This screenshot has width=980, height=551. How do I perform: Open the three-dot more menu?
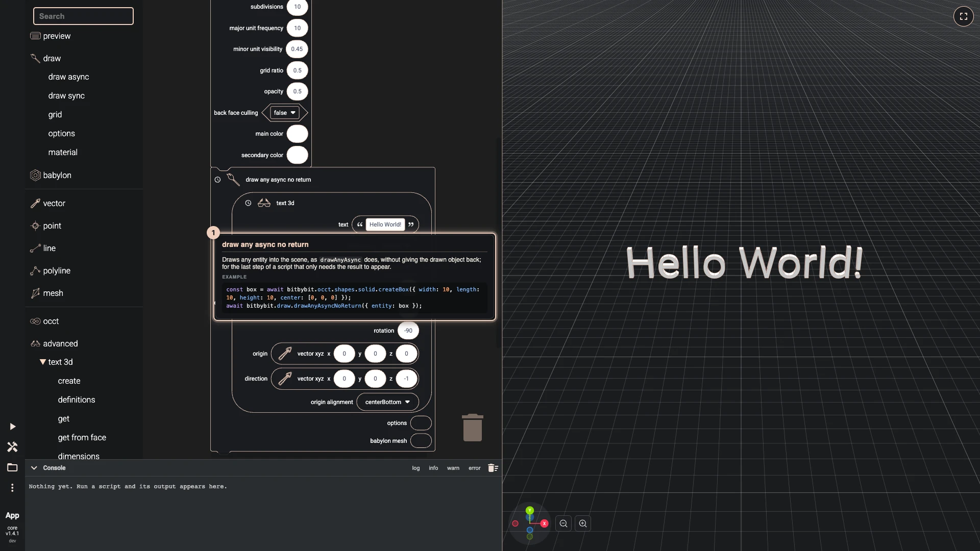(12, 488)
